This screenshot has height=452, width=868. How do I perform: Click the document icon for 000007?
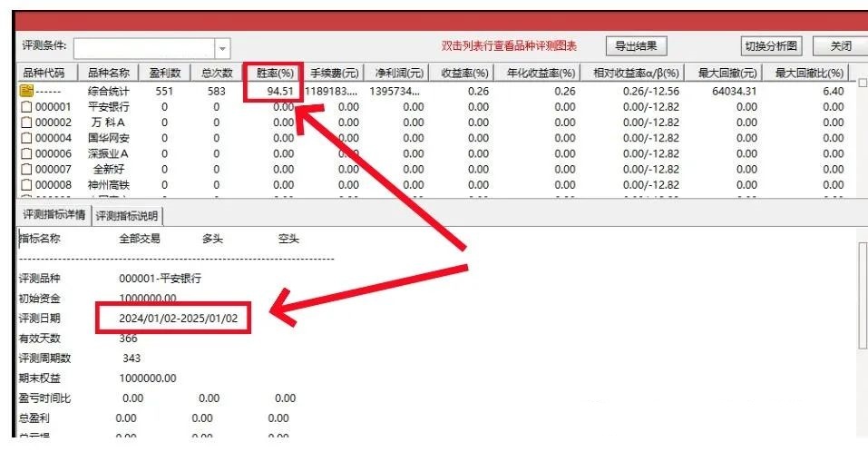click(26, 169)
